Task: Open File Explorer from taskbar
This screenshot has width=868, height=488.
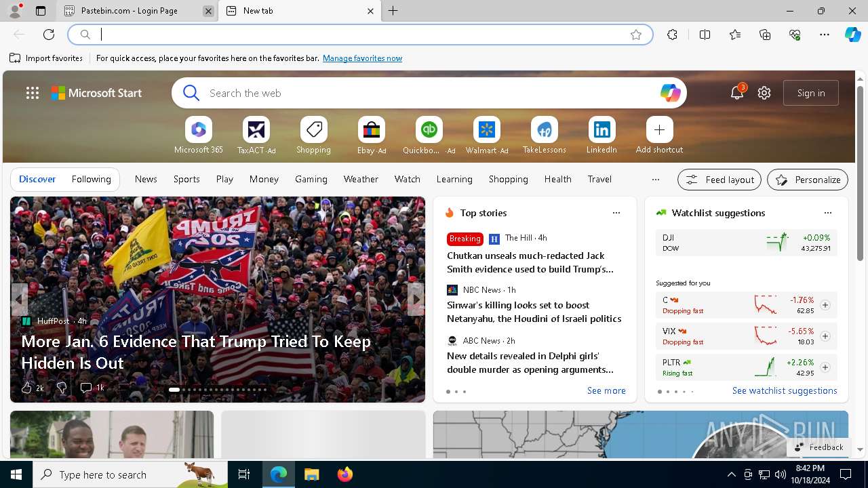Action: (x=311, y=474)
